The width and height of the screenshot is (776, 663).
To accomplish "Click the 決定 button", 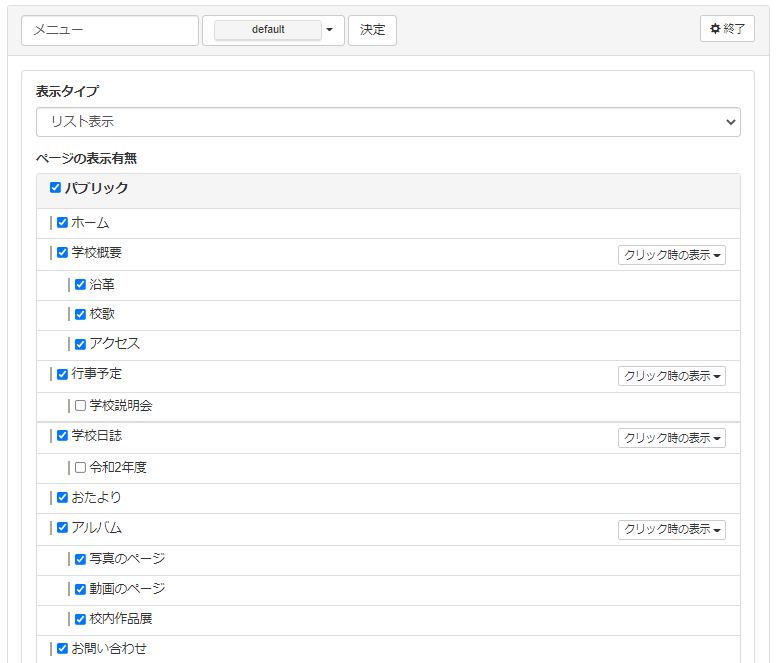I will click(x=372, y=30).
